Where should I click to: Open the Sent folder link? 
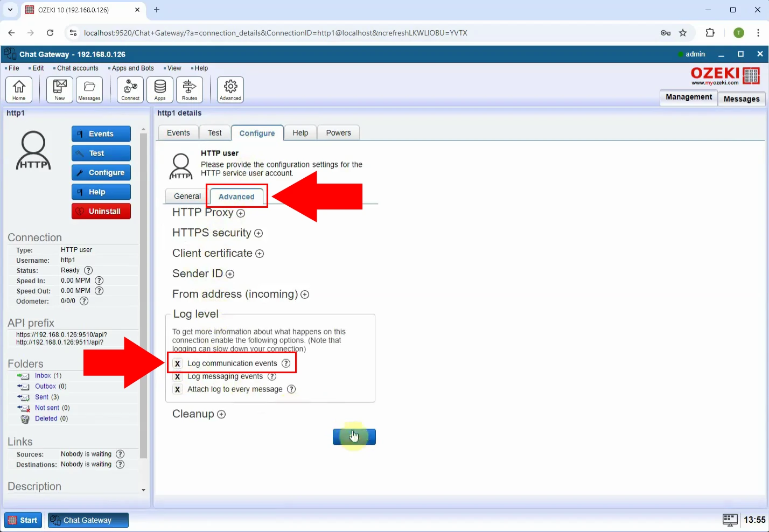click(41, 397)
